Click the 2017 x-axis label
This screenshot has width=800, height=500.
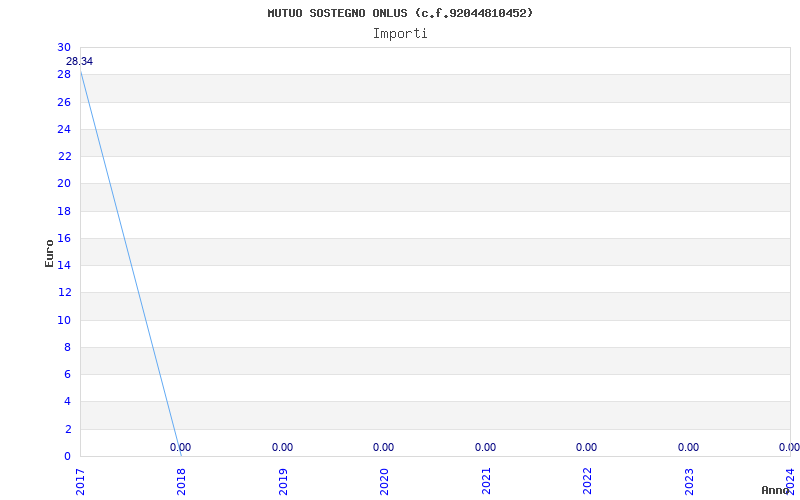(x=80, y=482)
